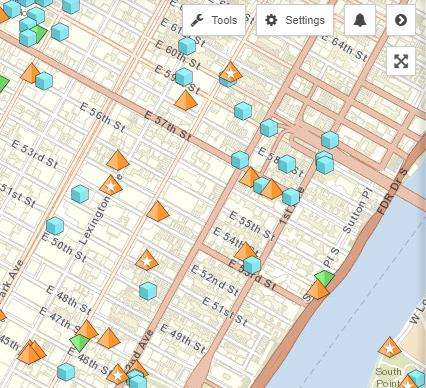
Task: Click the green marker near E 47th St
Action: coord(79,343)
